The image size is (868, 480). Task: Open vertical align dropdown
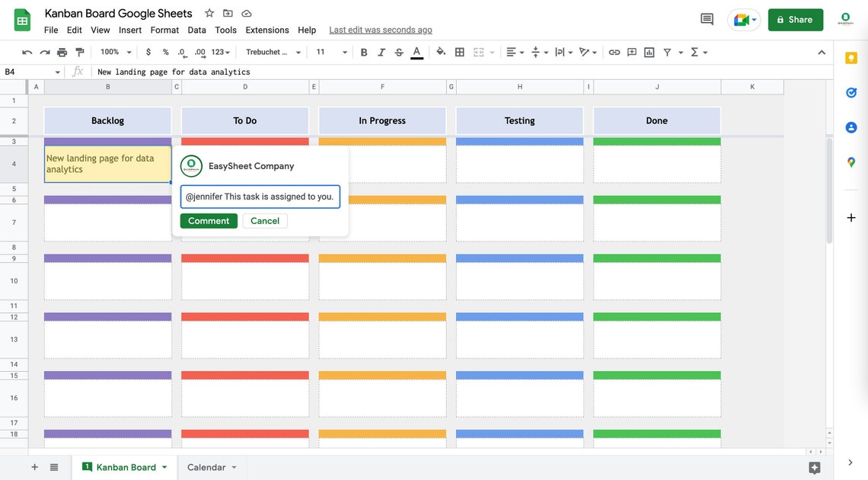pyautogui.click(x=539, y=52)
